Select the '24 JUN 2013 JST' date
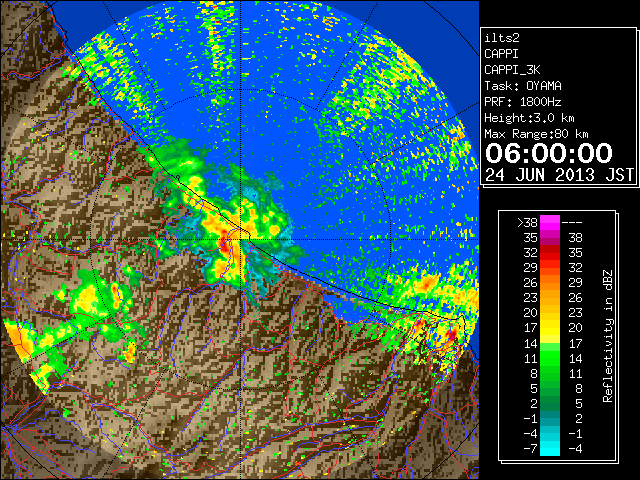This screenshot has width=640, height=480. pos(559,175)
